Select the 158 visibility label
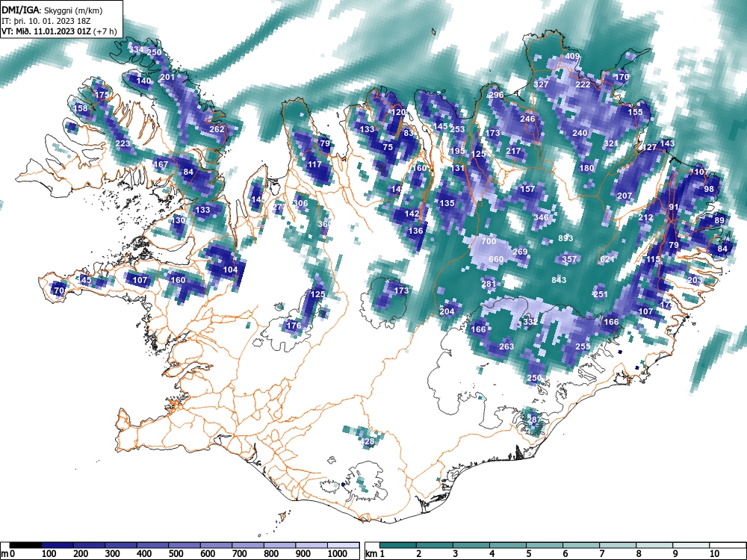 pos(81,108)
